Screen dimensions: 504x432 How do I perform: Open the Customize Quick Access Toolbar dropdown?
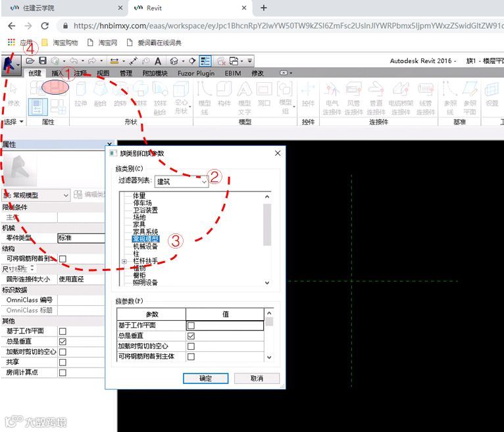[250, 60]
